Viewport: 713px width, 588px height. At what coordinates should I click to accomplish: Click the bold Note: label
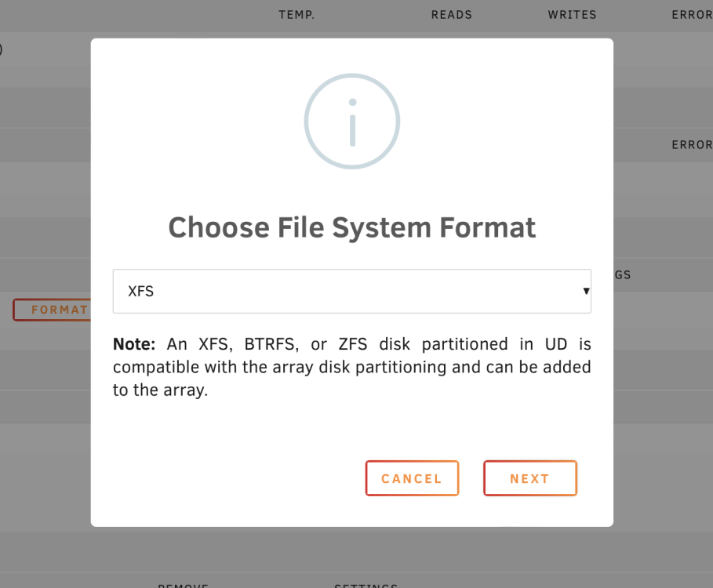(134, 344)
